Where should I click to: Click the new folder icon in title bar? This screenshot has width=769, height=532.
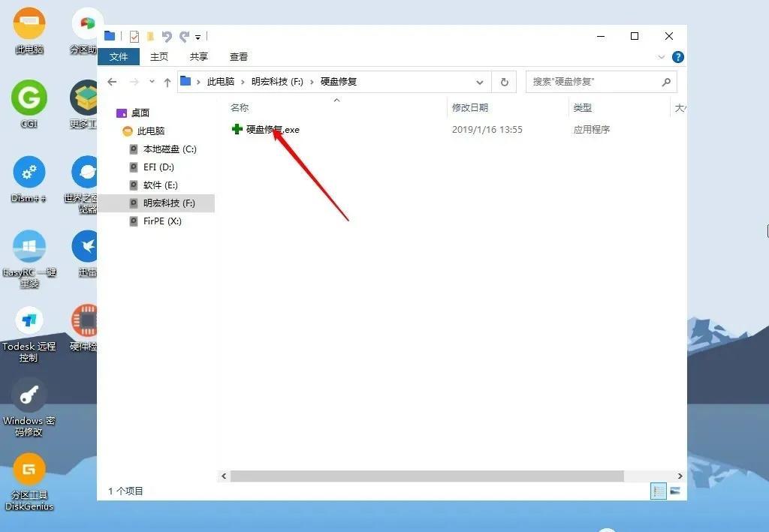pos(150,36)
